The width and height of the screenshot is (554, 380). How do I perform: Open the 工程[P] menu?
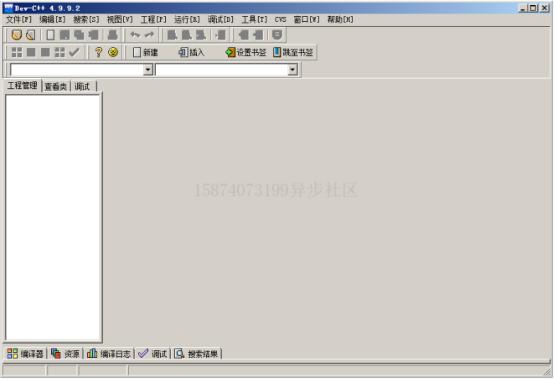pos(153,19)
